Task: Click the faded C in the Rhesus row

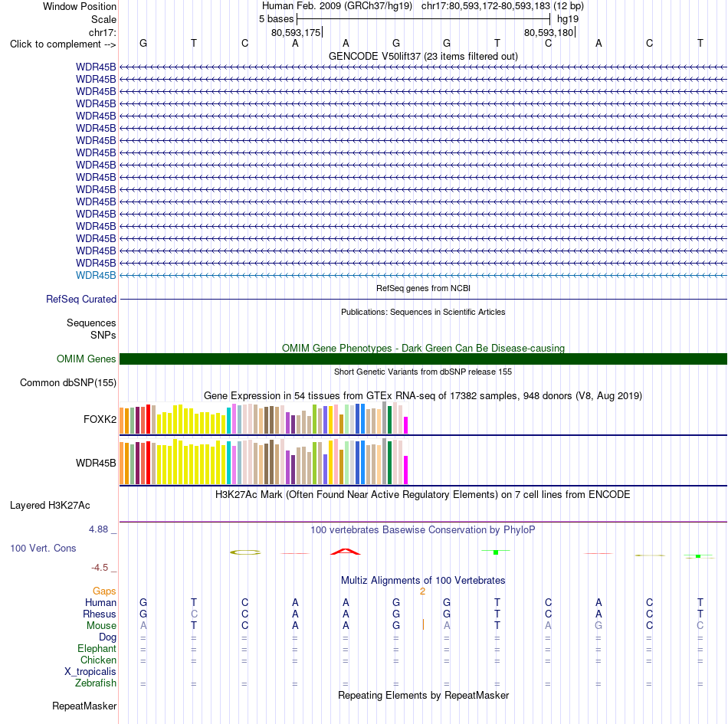Action: [x=194, y=614]
